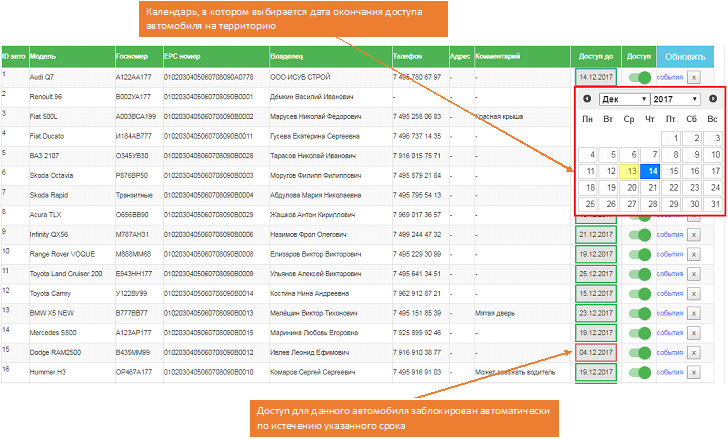Remove Range Rover VOQUE using x button

694,254
